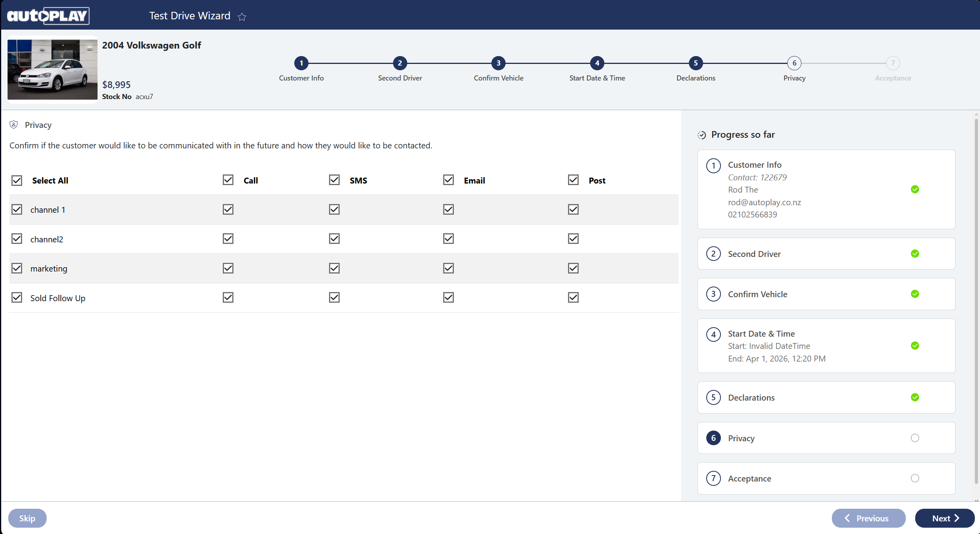The width and height of the screenshot is (980, 534).
Task: Click the green check on Declarations card
Action: coord(915,397)
